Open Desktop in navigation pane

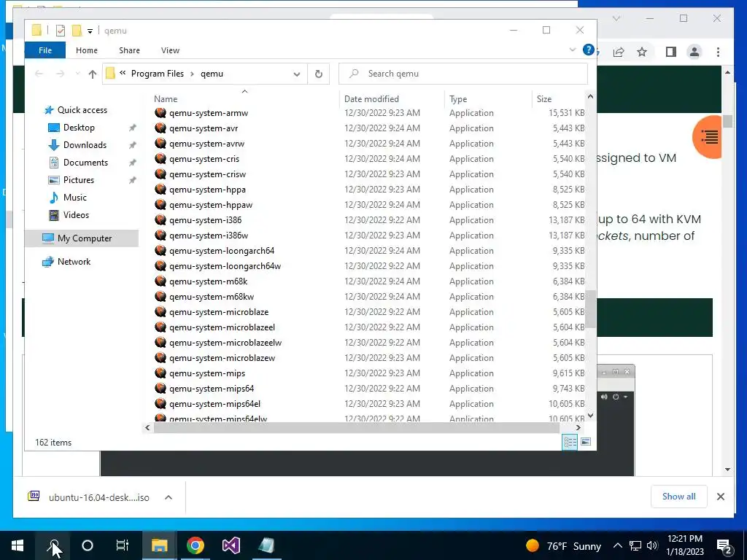79,128
